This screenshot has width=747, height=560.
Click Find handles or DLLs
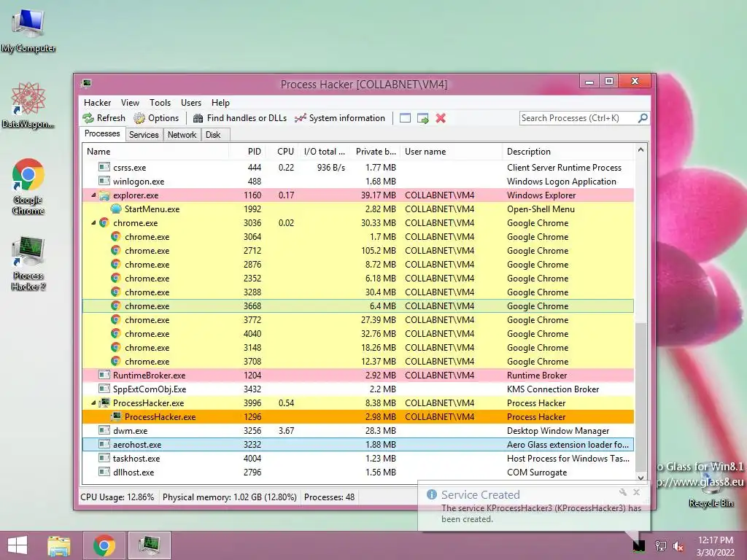pyautogui.click(x=239, y=118)
